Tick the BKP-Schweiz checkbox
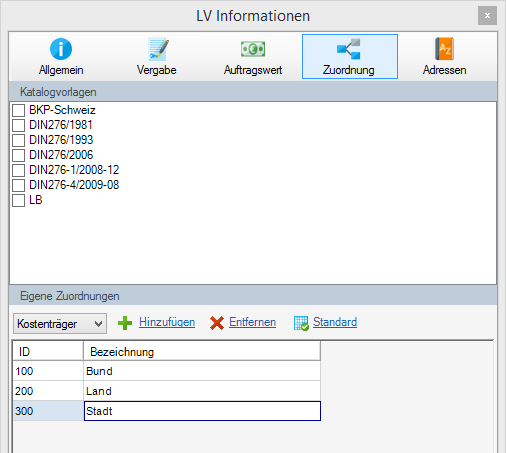The height and width of the screenshot is (453, 506). [19, 110]
